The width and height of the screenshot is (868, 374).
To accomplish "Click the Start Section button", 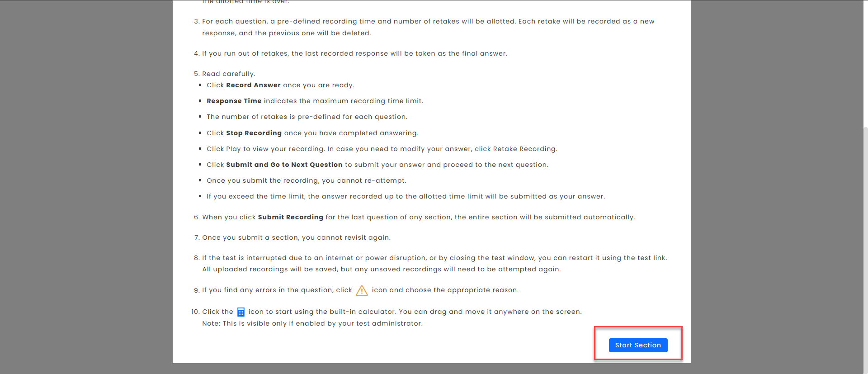I will (x=638, y=345).
